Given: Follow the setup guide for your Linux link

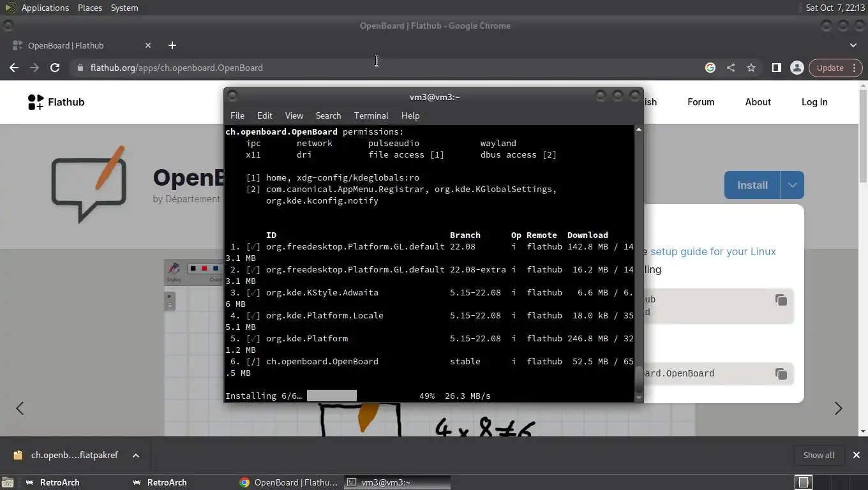Looking at the screenshot, I should pos(713,251).
